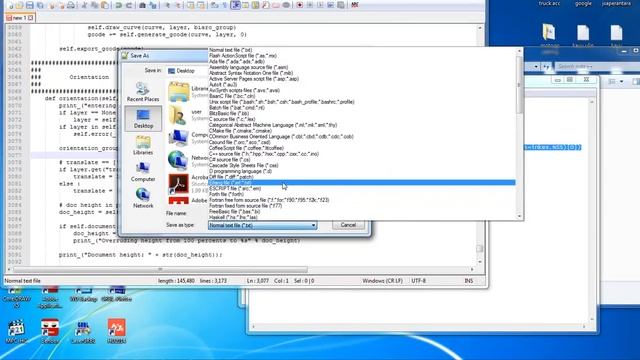Click the editor vertical scrollbar down arrow
This screenshot has height=360, width=640.
480,262
